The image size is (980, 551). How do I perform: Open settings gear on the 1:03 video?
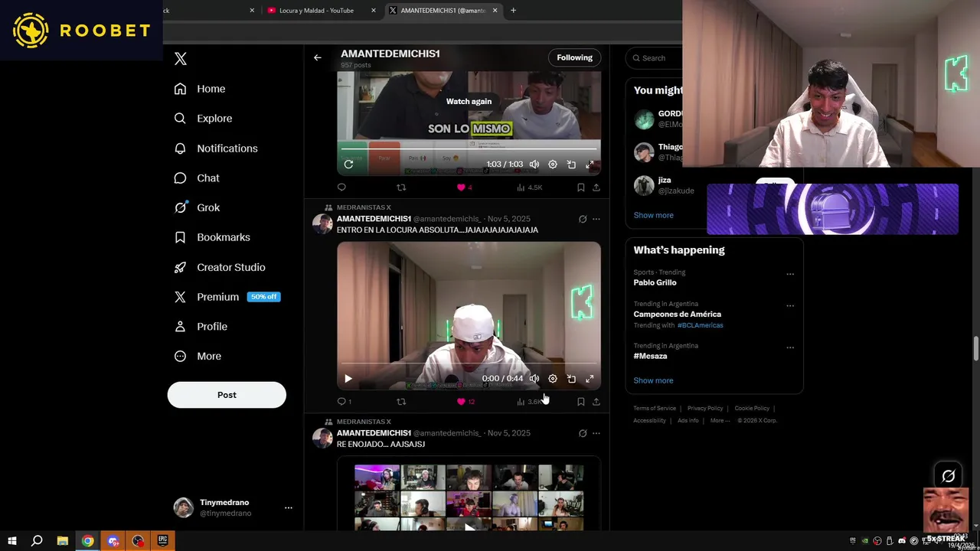(553, 165)
